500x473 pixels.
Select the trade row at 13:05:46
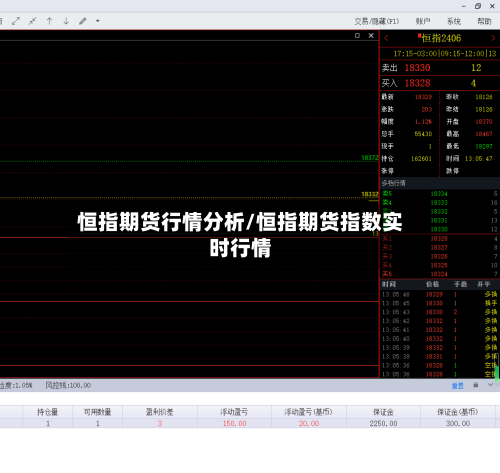point(439,294)
